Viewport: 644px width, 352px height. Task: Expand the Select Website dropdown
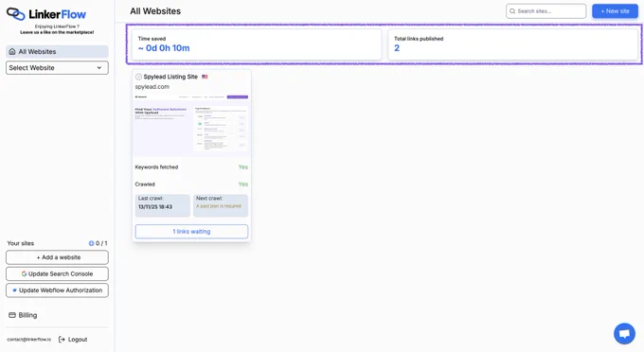coord(57,68)
